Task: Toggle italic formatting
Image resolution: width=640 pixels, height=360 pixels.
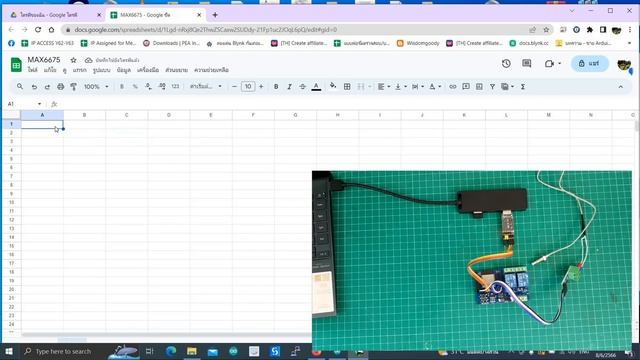Action: [x=289, y=87]
